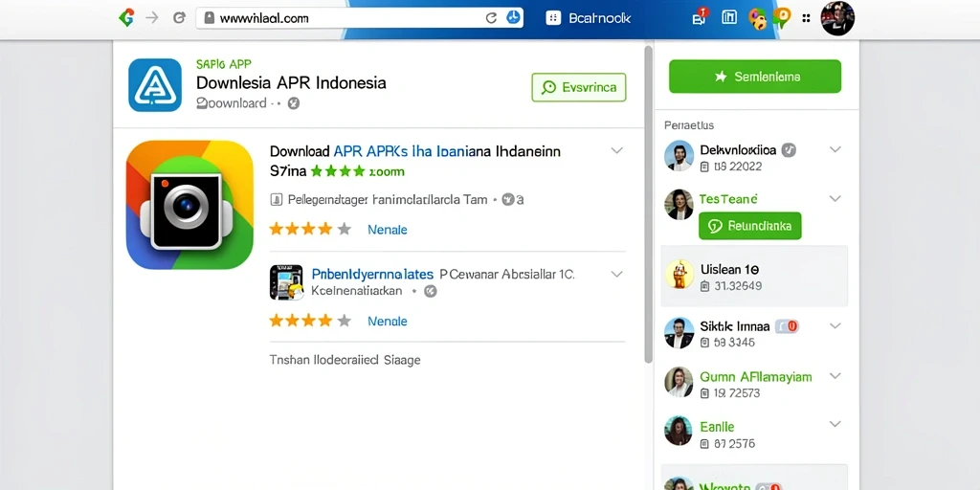Viewport: 980px width, 490px height.
Task: Click the SAPlo APP green label
Action: tap(224, 64)
